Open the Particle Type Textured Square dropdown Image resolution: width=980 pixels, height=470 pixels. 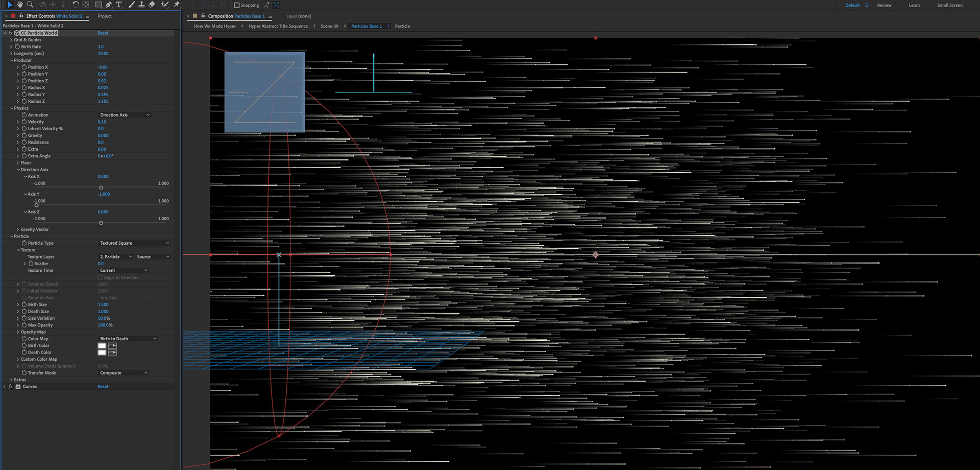coord(134,243)
